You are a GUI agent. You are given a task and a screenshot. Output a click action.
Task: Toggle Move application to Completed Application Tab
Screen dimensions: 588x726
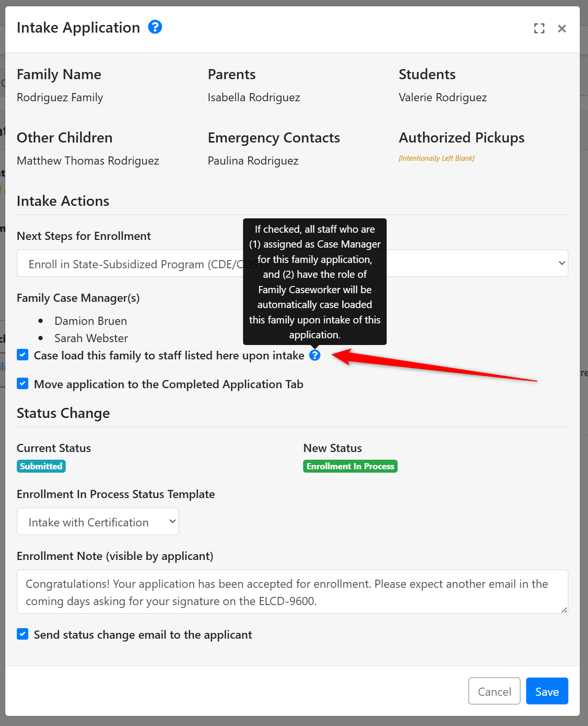(x=23, y=383)
